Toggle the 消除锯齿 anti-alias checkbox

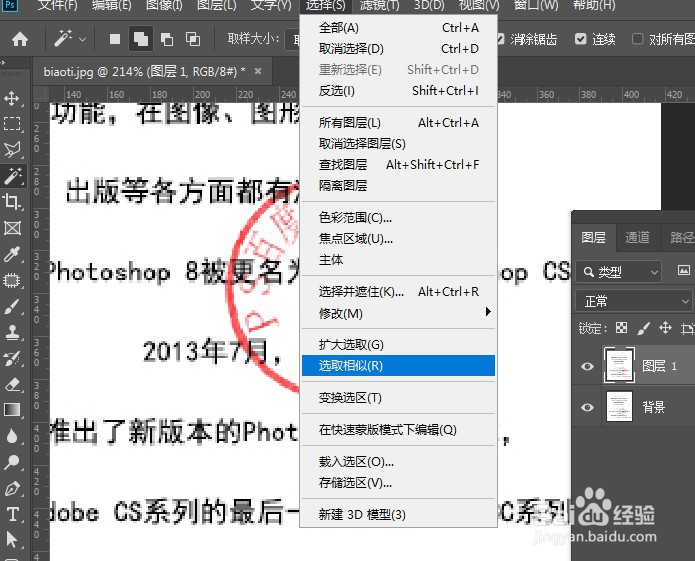pos(500,39)
